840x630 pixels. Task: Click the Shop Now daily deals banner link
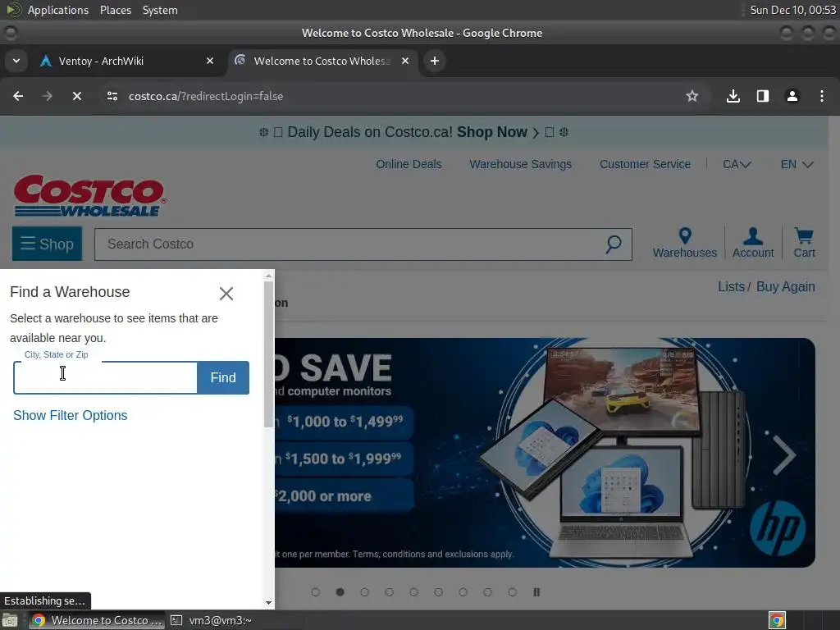click(x=498, y=132)
